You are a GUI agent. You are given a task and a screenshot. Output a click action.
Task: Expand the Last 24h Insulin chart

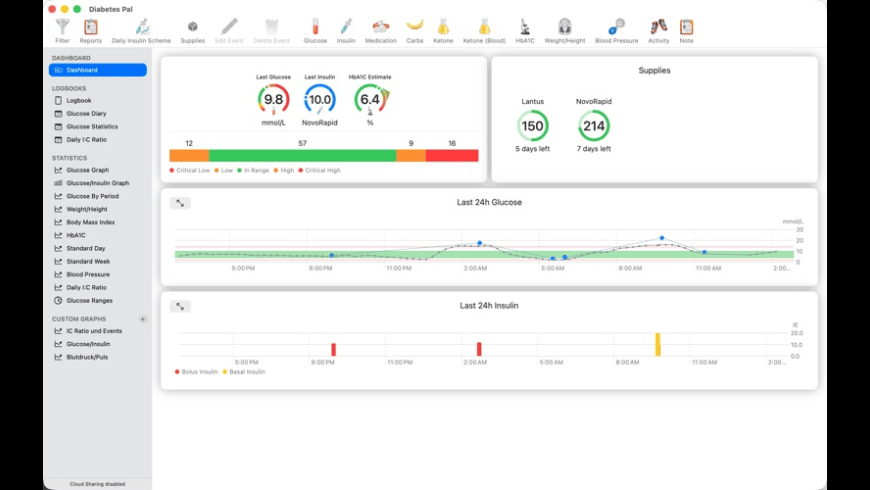tap(180, 306)
